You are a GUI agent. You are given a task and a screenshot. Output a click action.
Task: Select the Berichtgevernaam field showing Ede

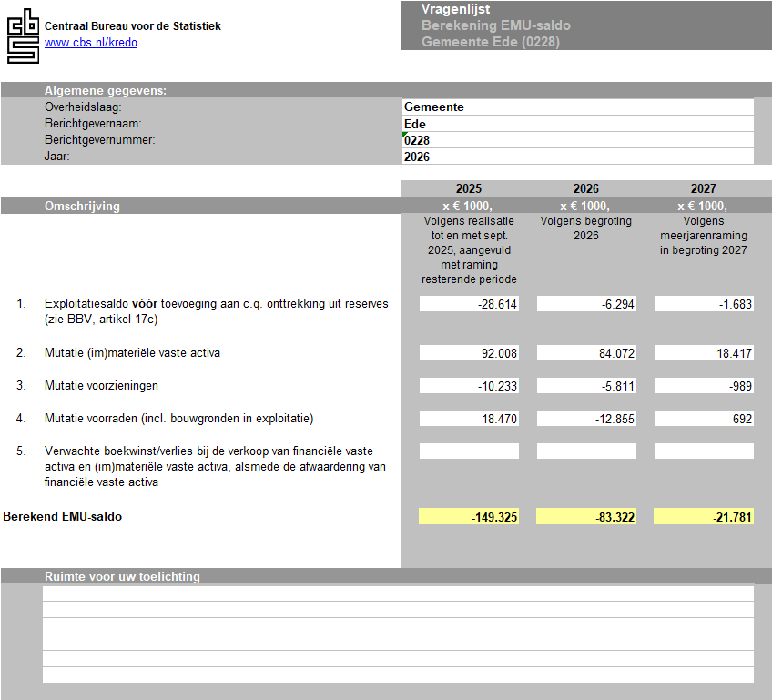pos(577,124)
